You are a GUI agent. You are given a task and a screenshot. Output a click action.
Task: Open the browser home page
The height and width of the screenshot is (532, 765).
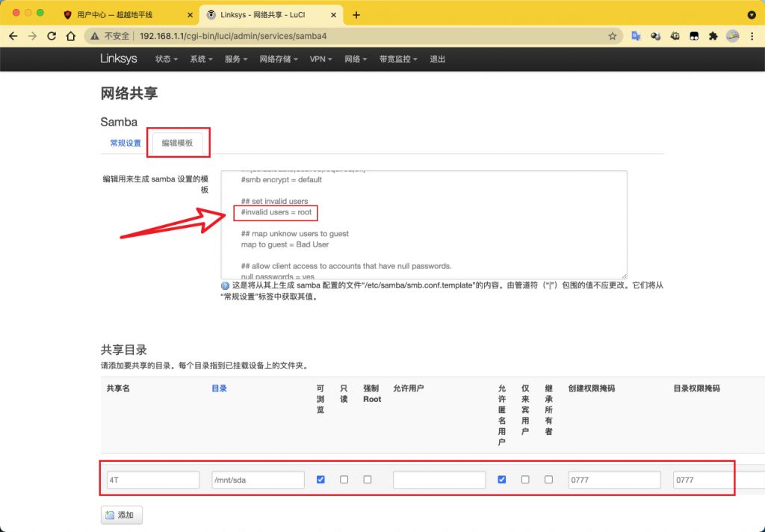click(71, 36)
